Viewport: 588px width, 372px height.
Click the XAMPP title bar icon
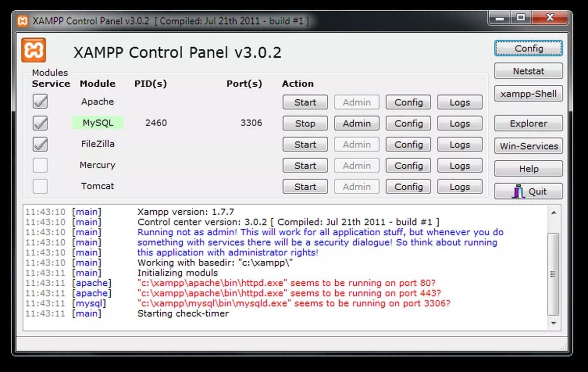pyautogui.click(x=23, y=21)
